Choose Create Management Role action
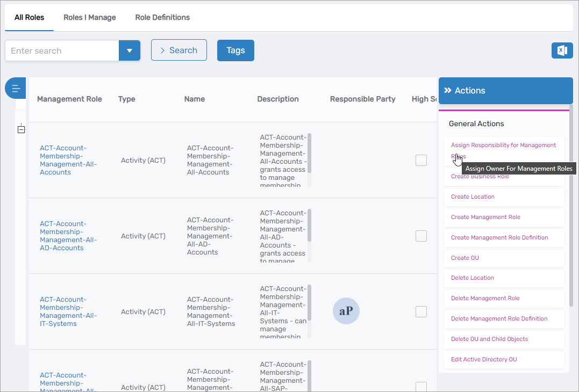The height and width of the screenshot is (392, 579). click(485, 217)
